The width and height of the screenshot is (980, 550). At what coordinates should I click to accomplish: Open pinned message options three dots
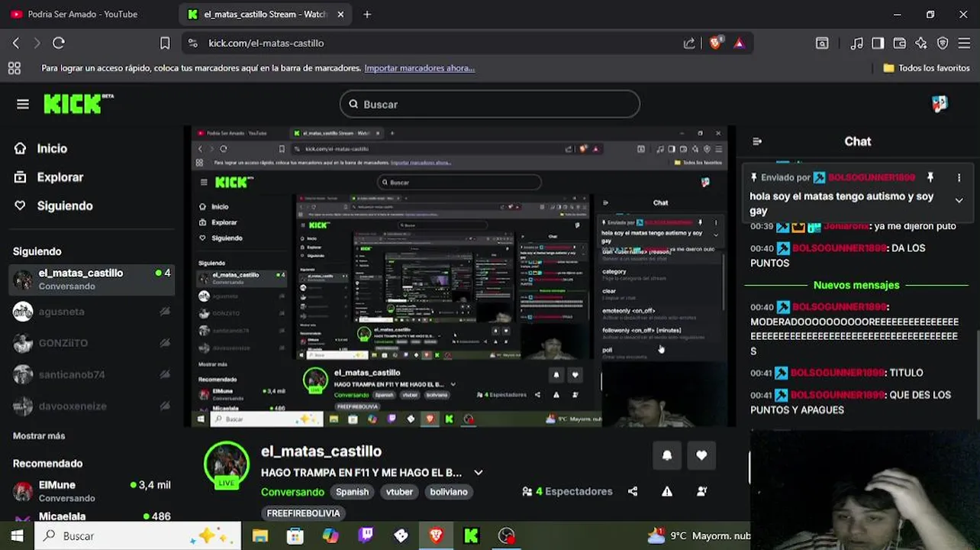959,177
